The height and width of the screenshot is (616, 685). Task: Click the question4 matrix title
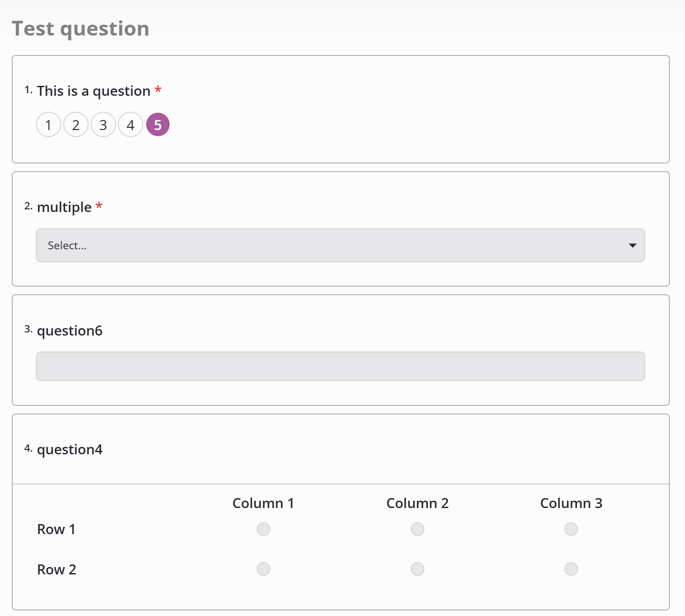(69, 450)
